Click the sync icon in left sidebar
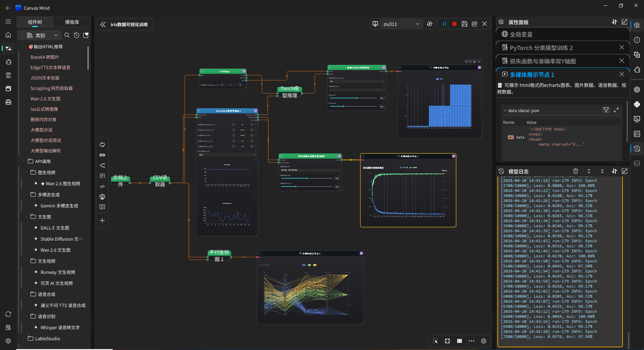 click(8, 314)
